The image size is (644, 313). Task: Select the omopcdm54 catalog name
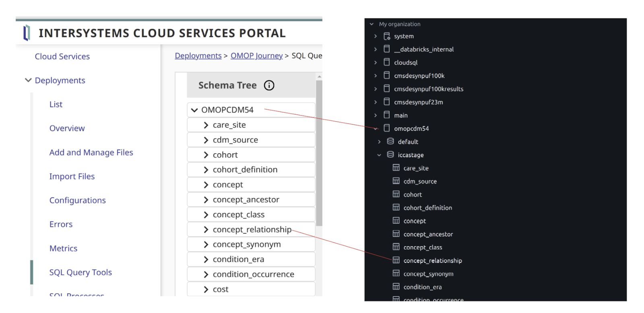pos(411,129)
